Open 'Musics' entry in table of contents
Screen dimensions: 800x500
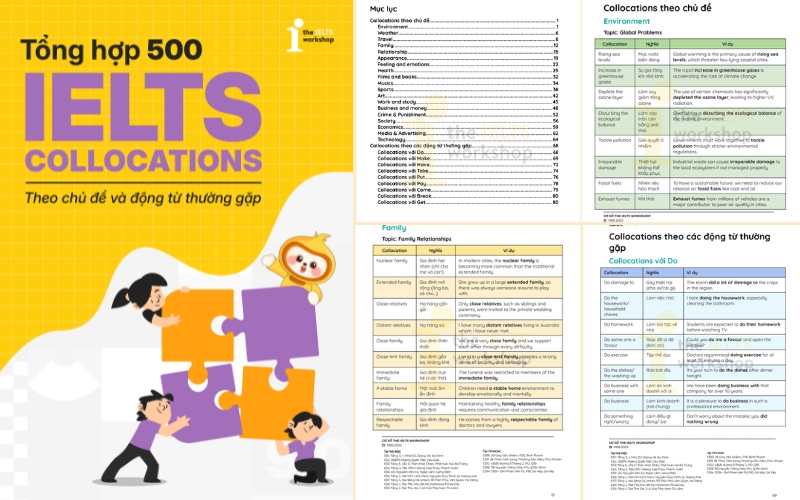point(468,83)
